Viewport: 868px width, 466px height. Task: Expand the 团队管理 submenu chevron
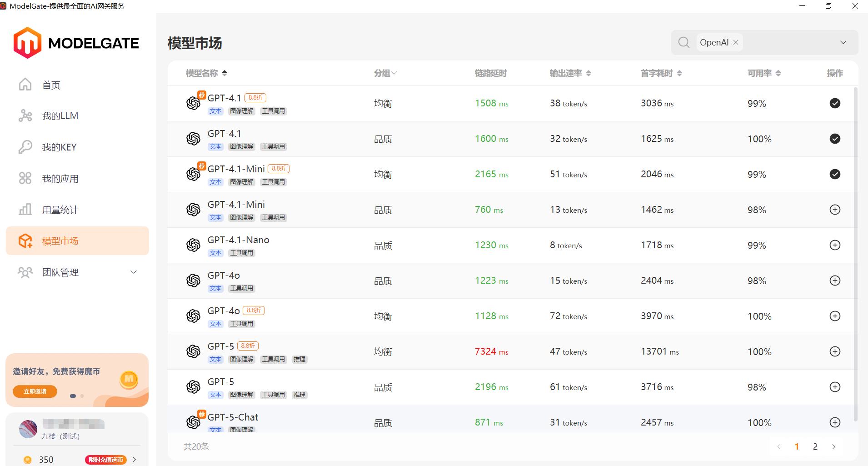(134, 272)
